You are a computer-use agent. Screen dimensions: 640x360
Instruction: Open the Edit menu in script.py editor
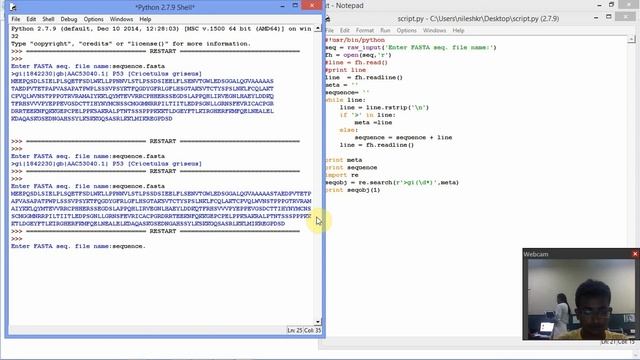click(x=344, y=31)
